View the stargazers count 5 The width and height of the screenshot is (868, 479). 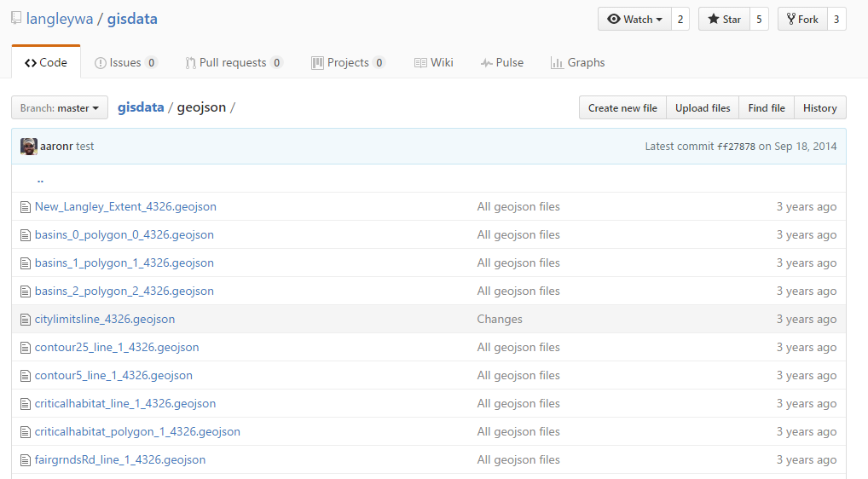tap(759, 20)
